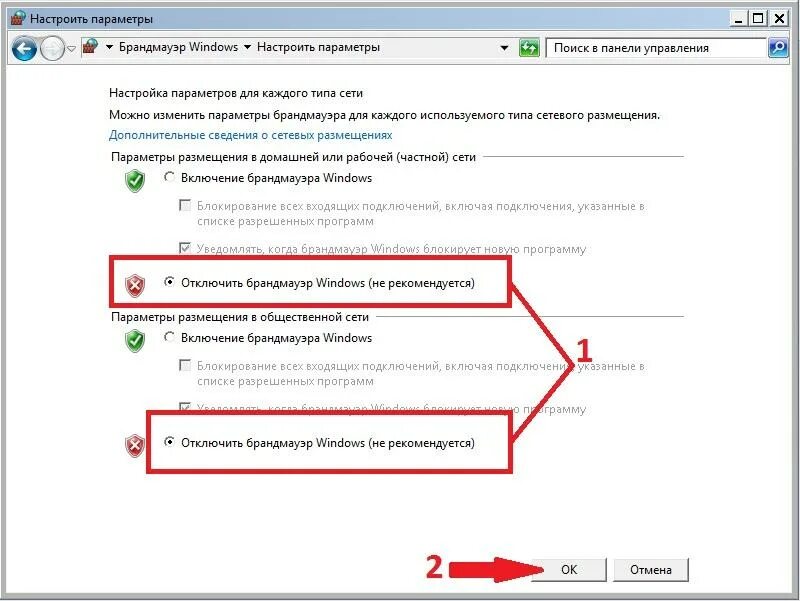Click the Back navigation arrow button
800x601 pixels.
point(23,49)
